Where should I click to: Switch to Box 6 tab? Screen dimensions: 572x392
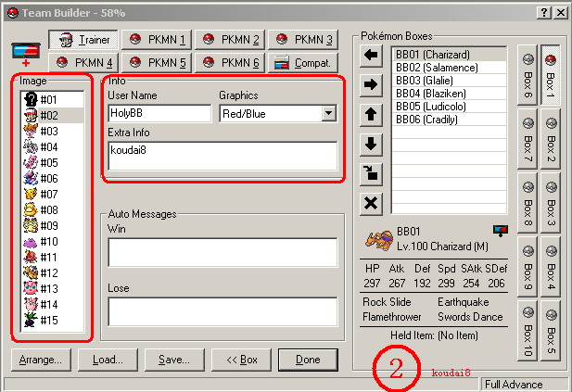528,75
